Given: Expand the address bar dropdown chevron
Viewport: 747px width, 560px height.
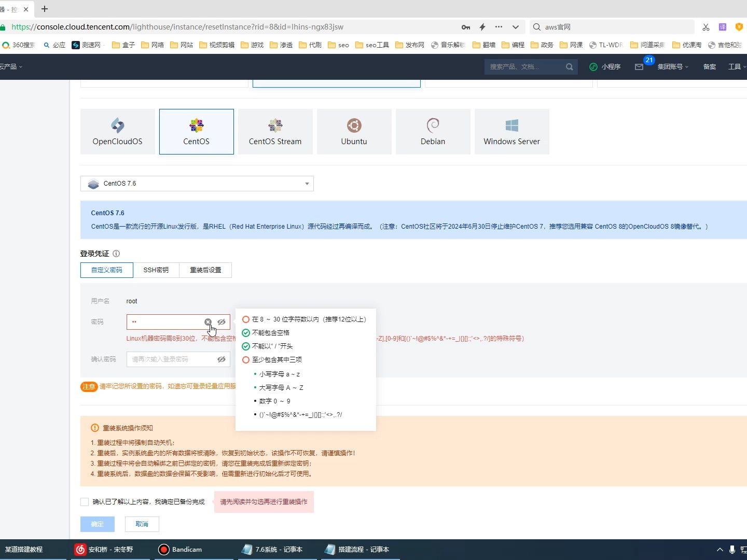Looking at the screenshot, I should tap(515, 27).
